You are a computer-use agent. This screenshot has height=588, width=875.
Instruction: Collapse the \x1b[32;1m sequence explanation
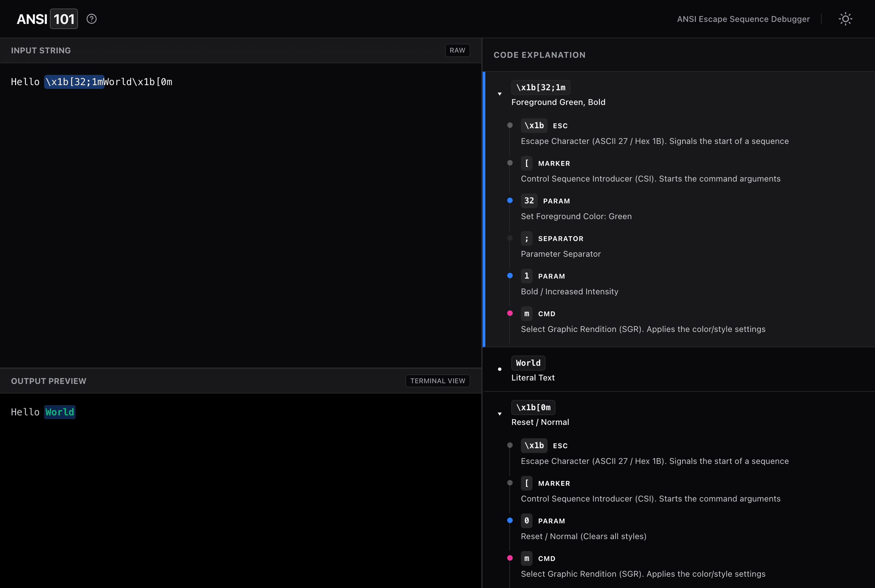500,94
